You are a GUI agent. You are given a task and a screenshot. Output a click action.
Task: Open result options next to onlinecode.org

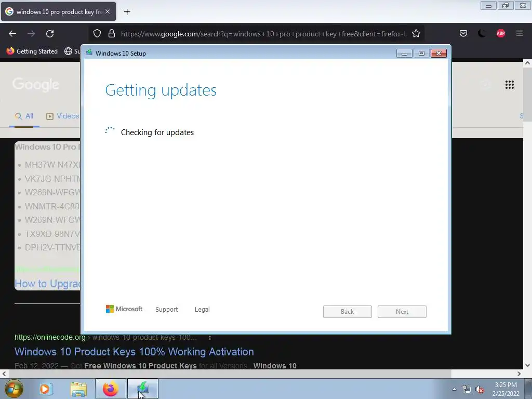210,338
